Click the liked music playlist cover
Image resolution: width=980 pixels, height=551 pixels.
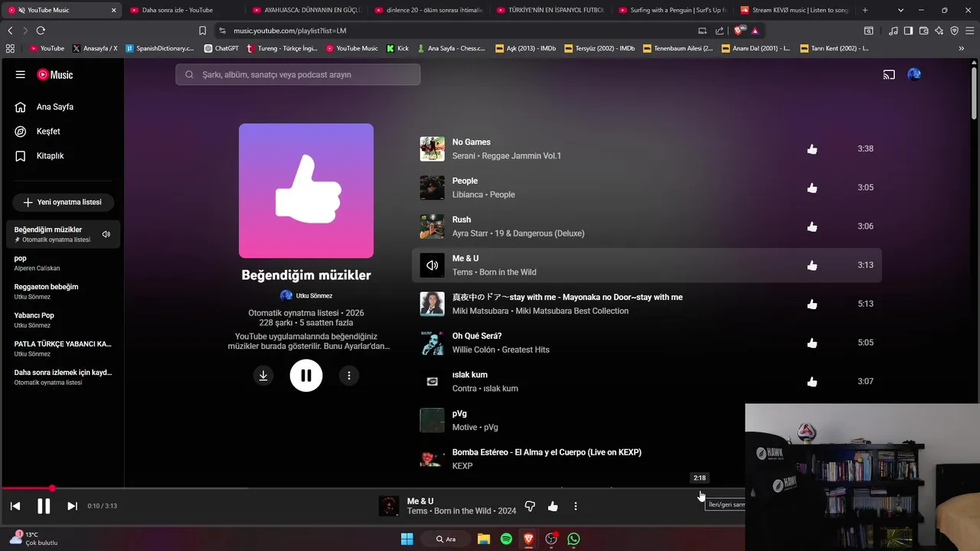[306, 191]
